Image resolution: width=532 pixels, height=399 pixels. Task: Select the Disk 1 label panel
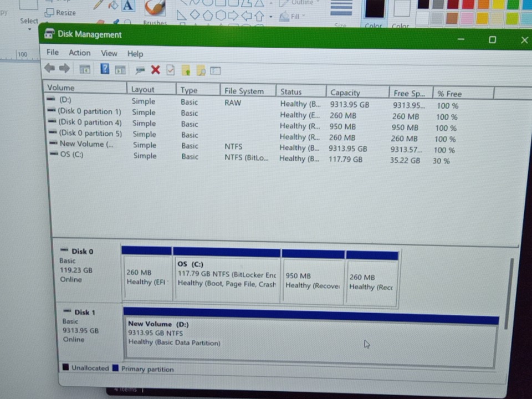(x=91, y=331)
